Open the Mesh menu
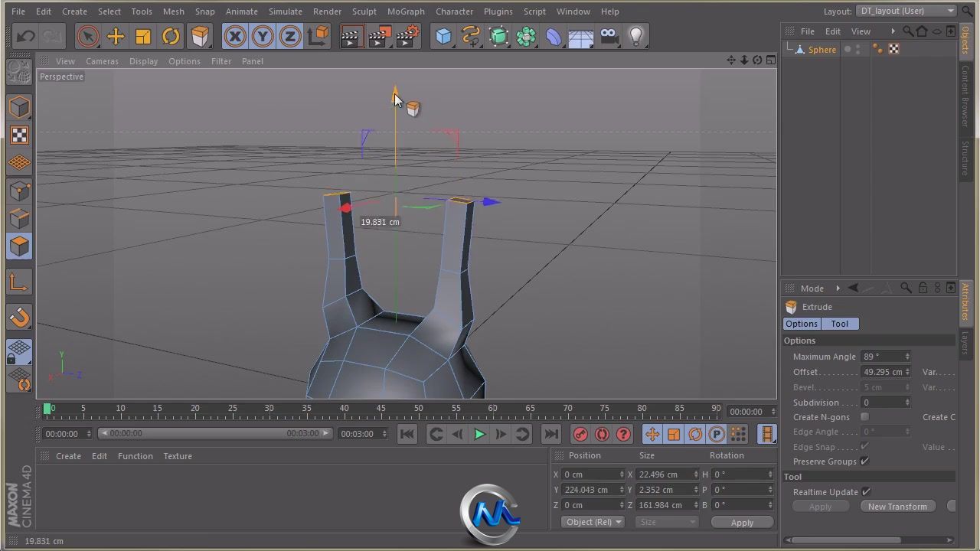Image resolution: width=980 pixels, height=551 pixels. (x=173, y=11)
